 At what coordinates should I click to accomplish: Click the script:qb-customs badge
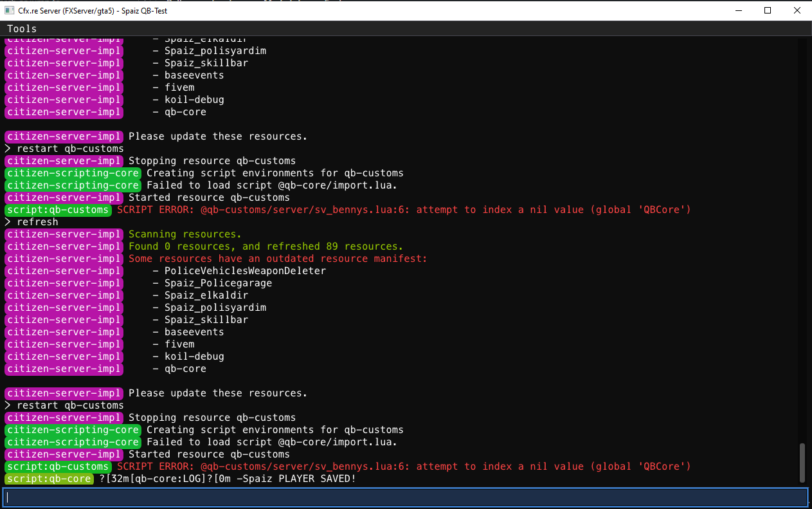pos(58,467)
